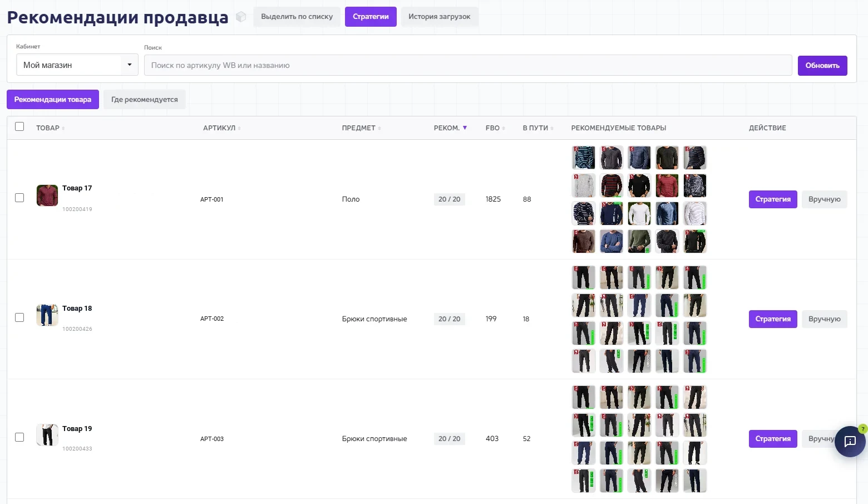Open Стратегия for Товар 17
The height and width of the screenshot is (504, 868).
tap(773, 199)
